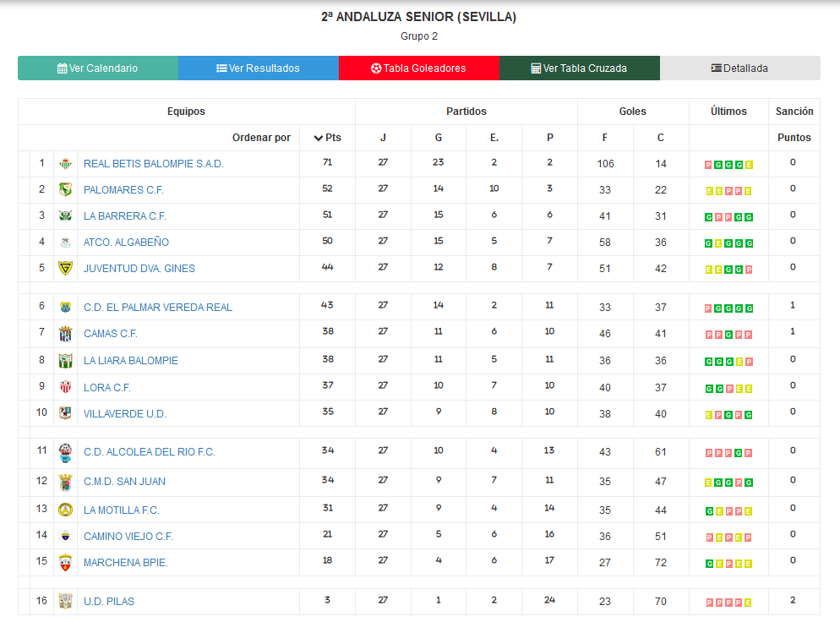Screen dimensions: 840x622
Task: Click the La Motilla F.C. crest
Action: tap(65, 510)
